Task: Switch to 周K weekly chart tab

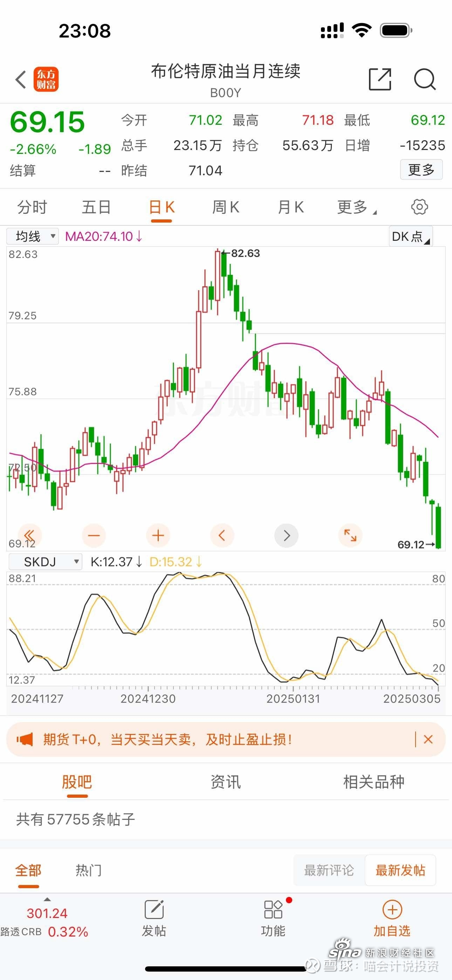Action: [x=226, y=207]
